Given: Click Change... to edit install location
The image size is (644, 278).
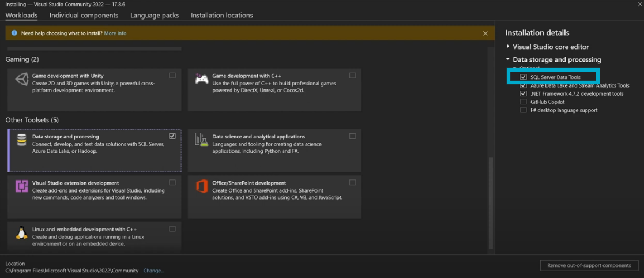Looking at the screenshot, I should pyautogui.click(x=153, y=271).
